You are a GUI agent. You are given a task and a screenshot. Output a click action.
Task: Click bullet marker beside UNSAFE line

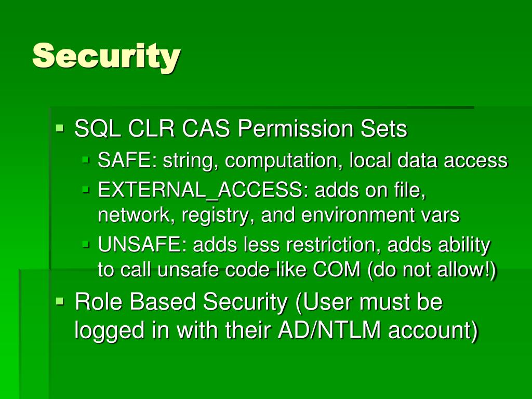tap(86, 244)
